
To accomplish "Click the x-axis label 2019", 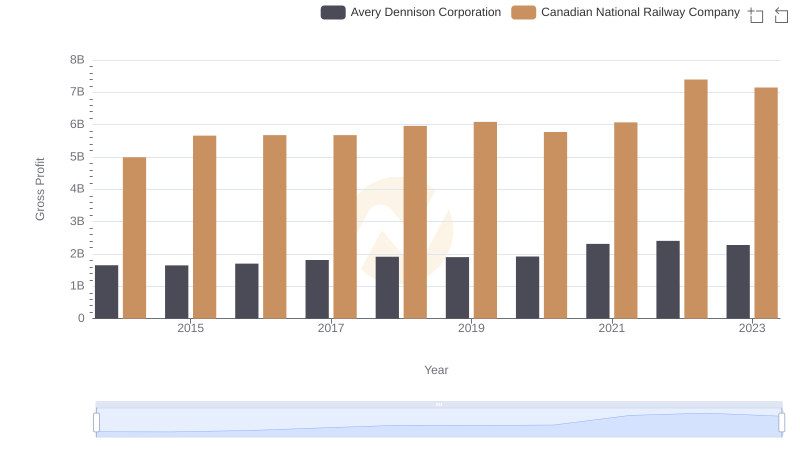I will [x=471, y=328].
